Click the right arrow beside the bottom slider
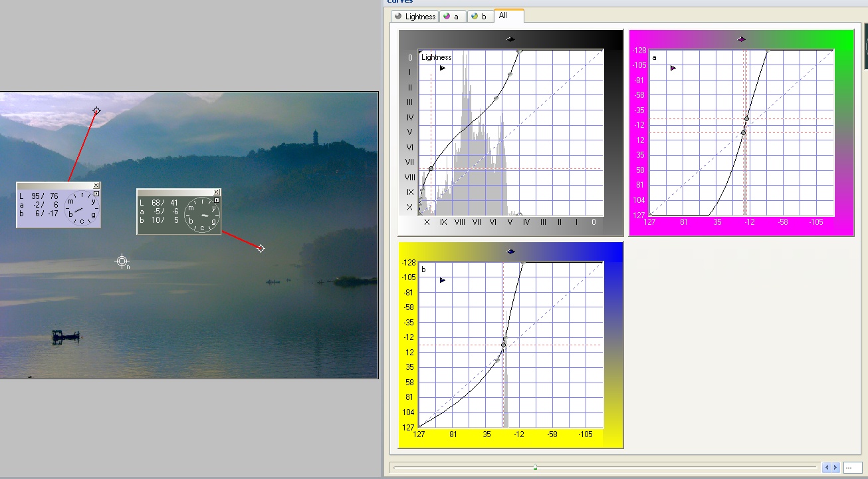This screenshot has width=868, height=479. tap(835, 468)
